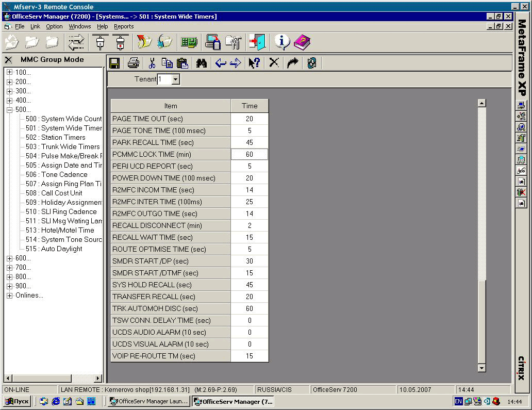Click the table scrollbar down arrow
532x410 pixels.
(481, 368)
